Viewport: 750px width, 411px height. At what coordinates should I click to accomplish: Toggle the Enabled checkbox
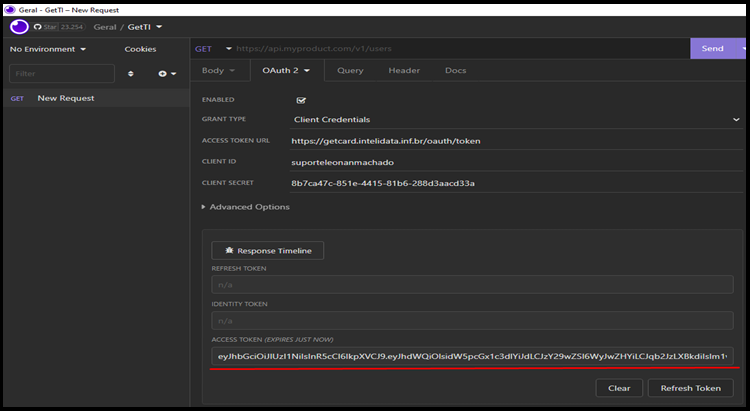(x=301, y=100)
